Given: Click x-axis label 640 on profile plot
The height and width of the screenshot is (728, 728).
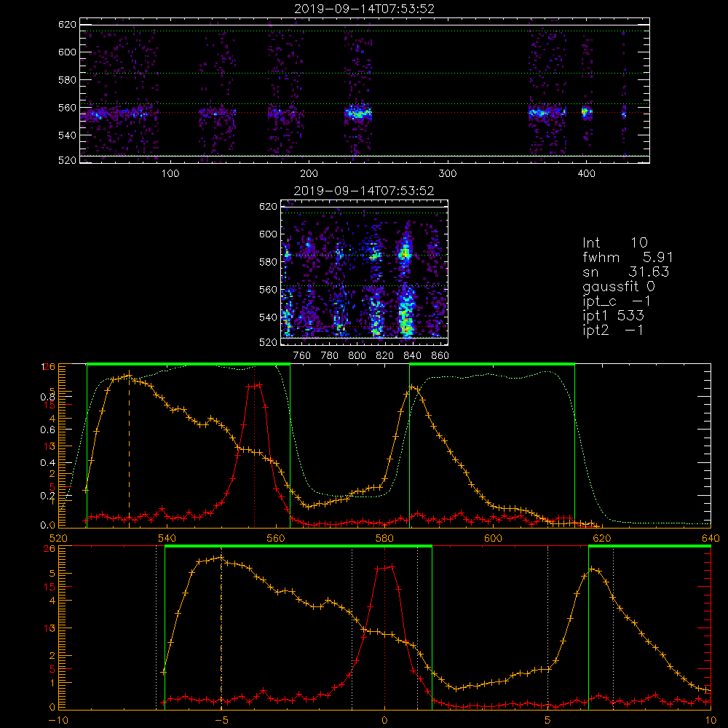Looking at the screenshot, I should tap(711, 538).
